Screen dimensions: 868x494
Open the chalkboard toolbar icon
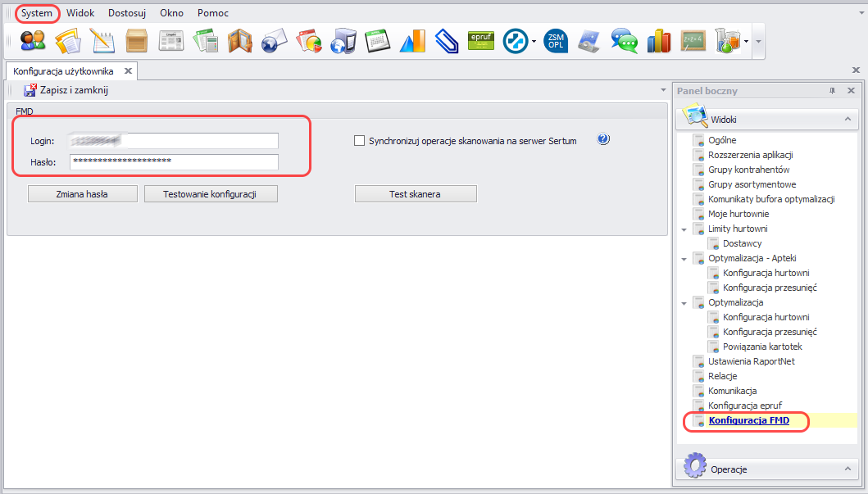(x=693, y=39)
